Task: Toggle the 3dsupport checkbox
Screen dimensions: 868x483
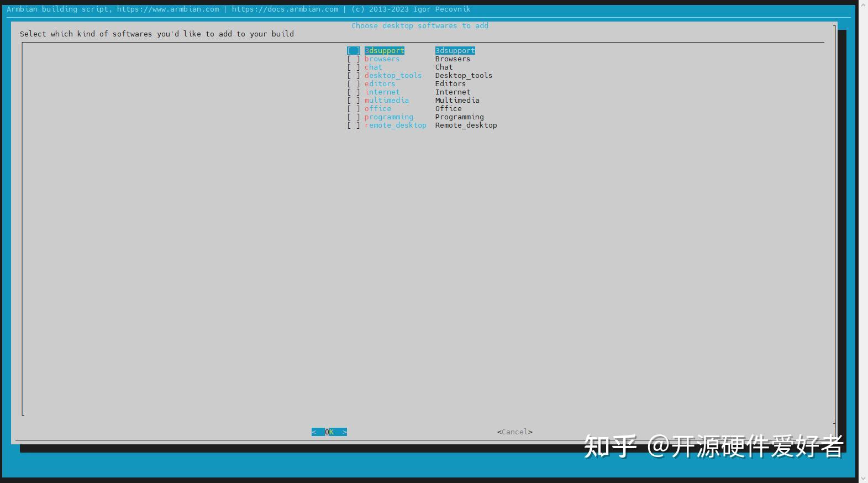Action: click(354, 51)
